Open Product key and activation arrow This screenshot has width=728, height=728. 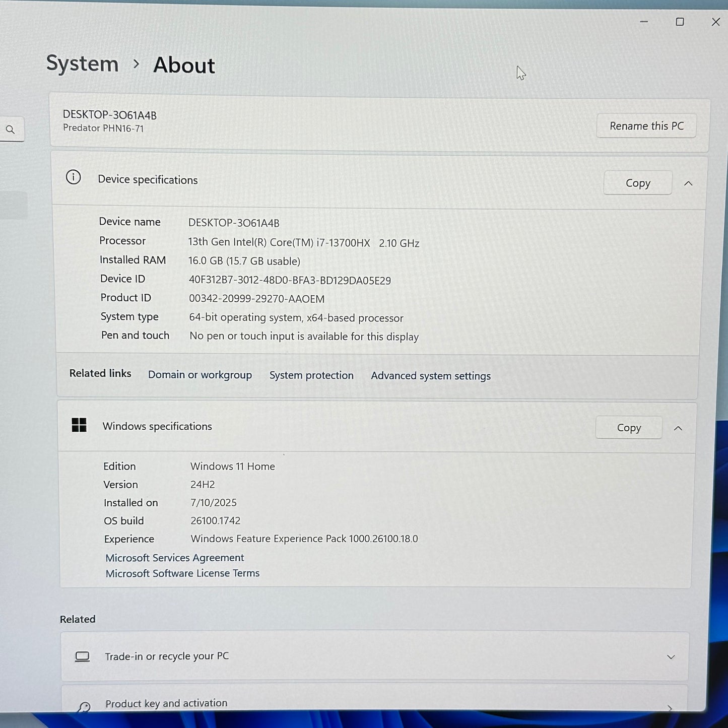(x=670, y=708)
